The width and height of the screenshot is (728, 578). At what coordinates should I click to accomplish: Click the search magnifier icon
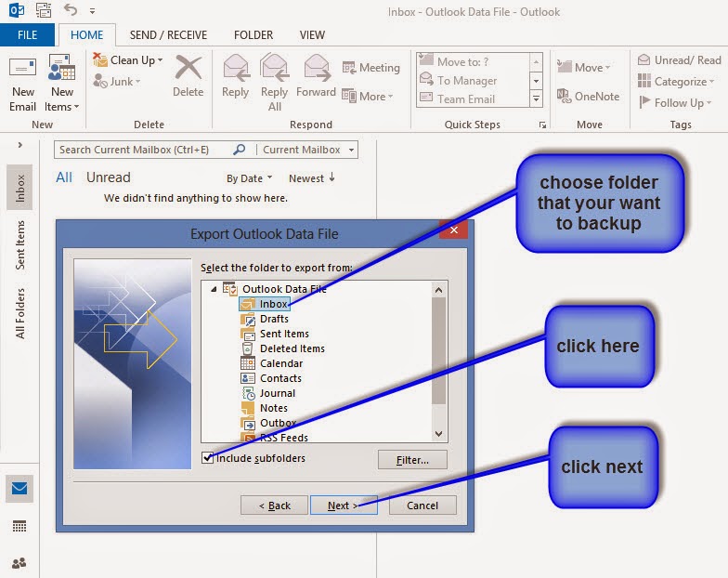(240, 149)
